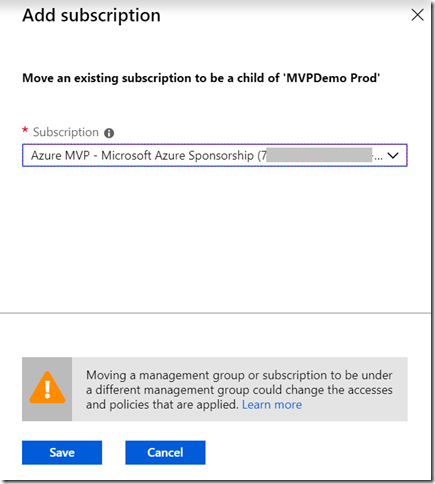The height and width of the screenshot is (484, 435).
Task: Cancel adding the subscription
Action: click(165, 453)
